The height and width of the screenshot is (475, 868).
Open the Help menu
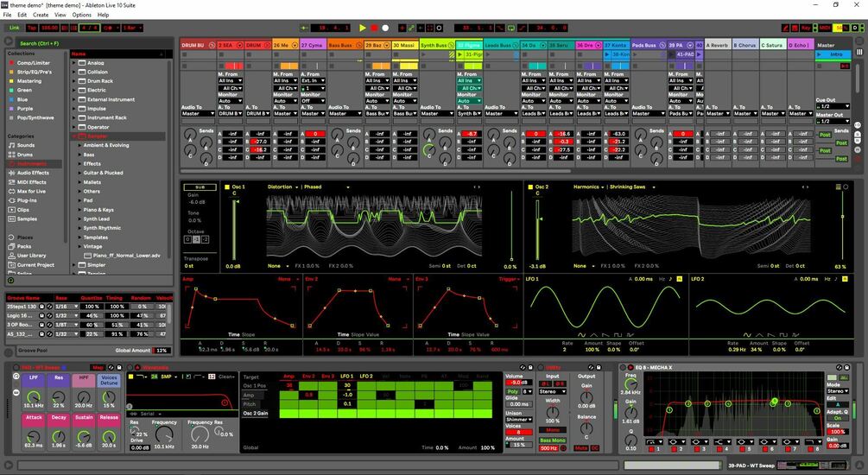(103, 15)
